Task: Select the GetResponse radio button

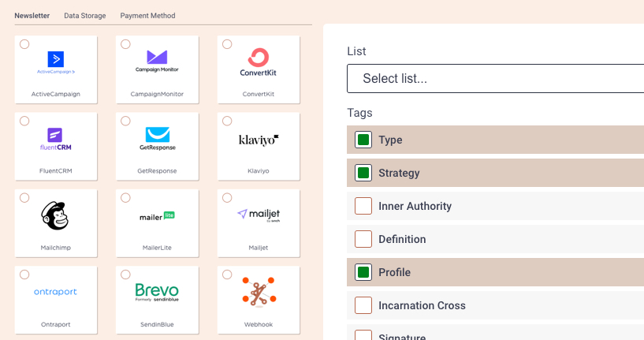Action: [x=125, y=121]
